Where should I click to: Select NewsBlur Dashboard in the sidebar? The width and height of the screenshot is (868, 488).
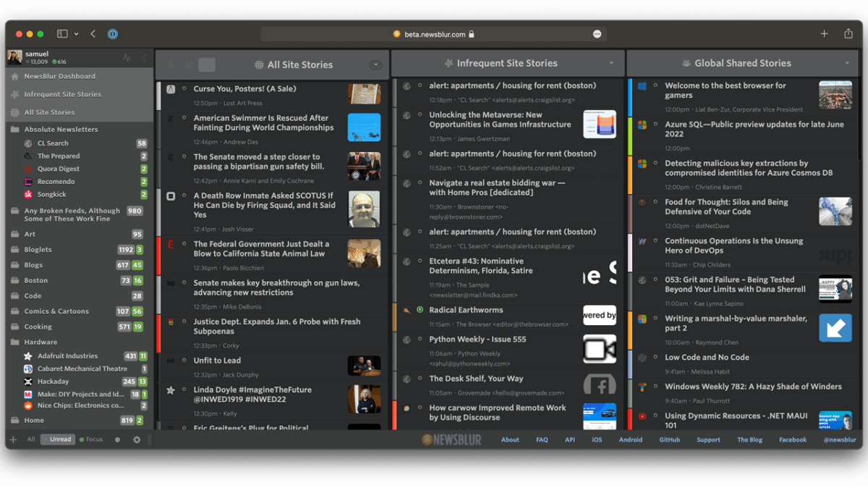coord(59,76)
